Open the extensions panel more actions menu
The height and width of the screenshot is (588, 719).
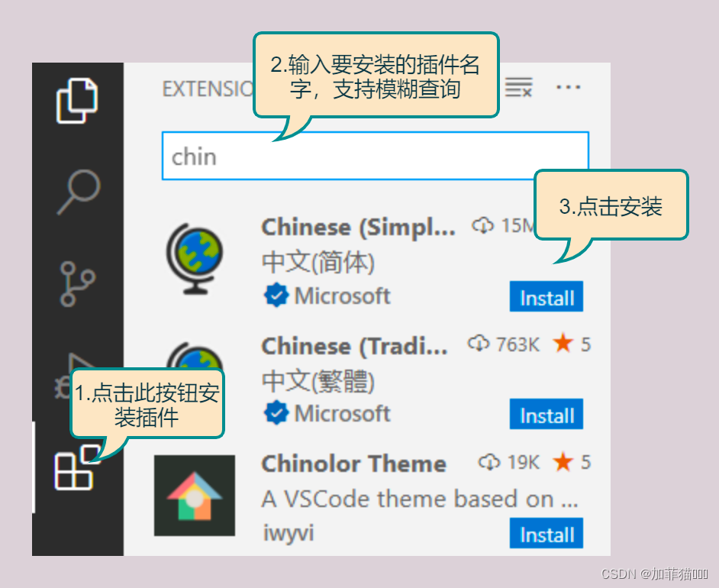[x=568, y=87]
